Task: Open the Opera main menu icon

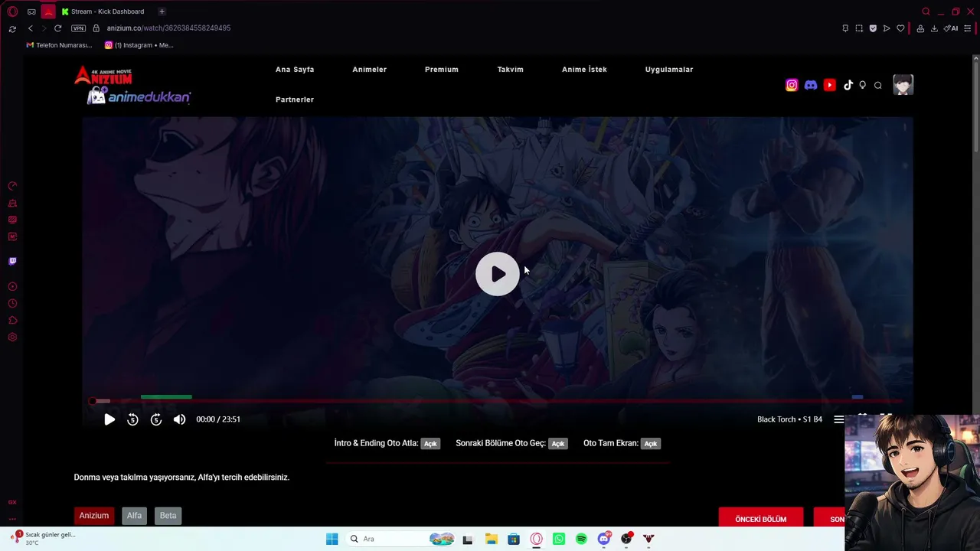Action: (x=12, y=11)
